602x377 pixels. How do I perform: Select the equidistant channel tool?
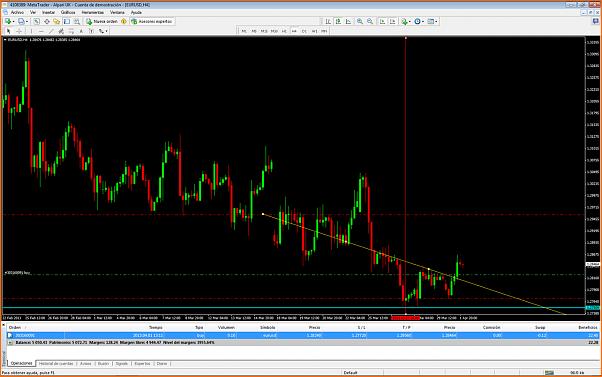[x=61, y=31]
